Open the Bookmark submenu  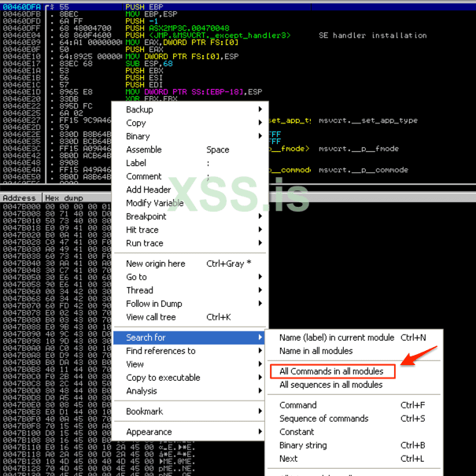click(190, 411)
